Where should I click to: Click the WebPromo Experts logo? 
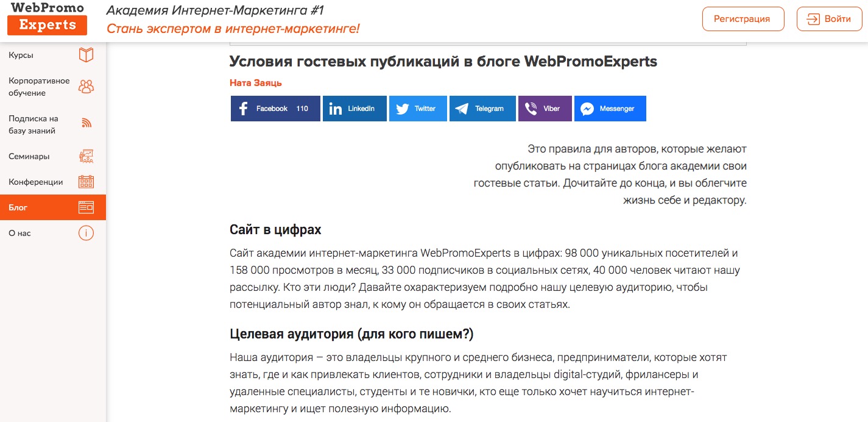coord(48,18)
